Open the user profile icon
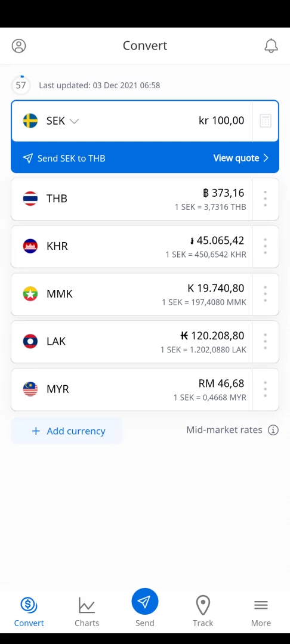This screenshot has width=290, height=644. 18,45
